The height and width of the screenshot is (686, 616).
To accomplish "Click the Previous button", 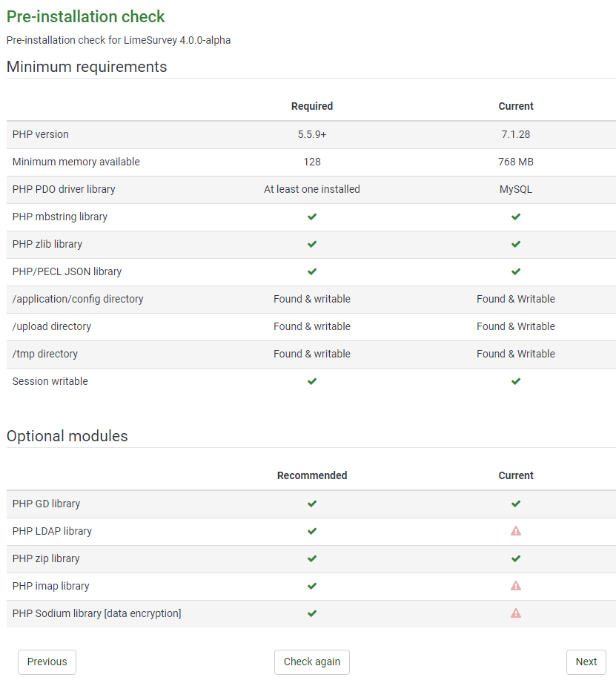I will coord(47,662).
